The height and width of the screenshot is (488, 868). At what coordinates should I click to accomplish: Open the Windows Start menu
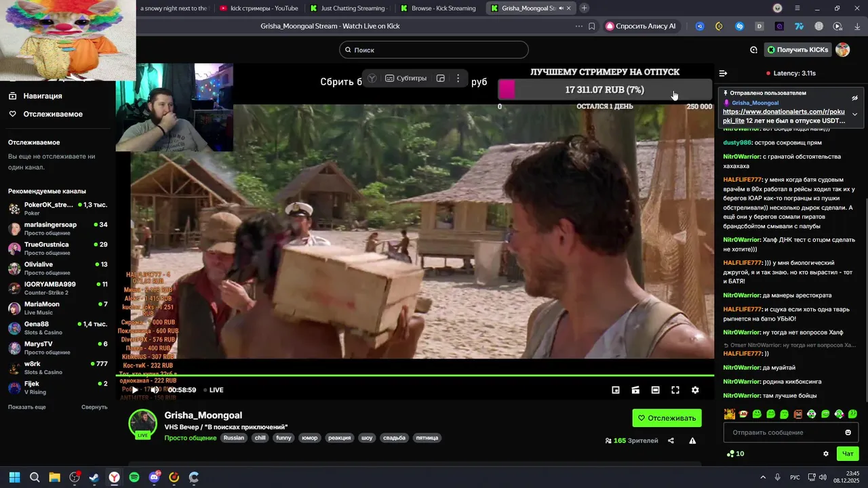[x=14, y=477]
